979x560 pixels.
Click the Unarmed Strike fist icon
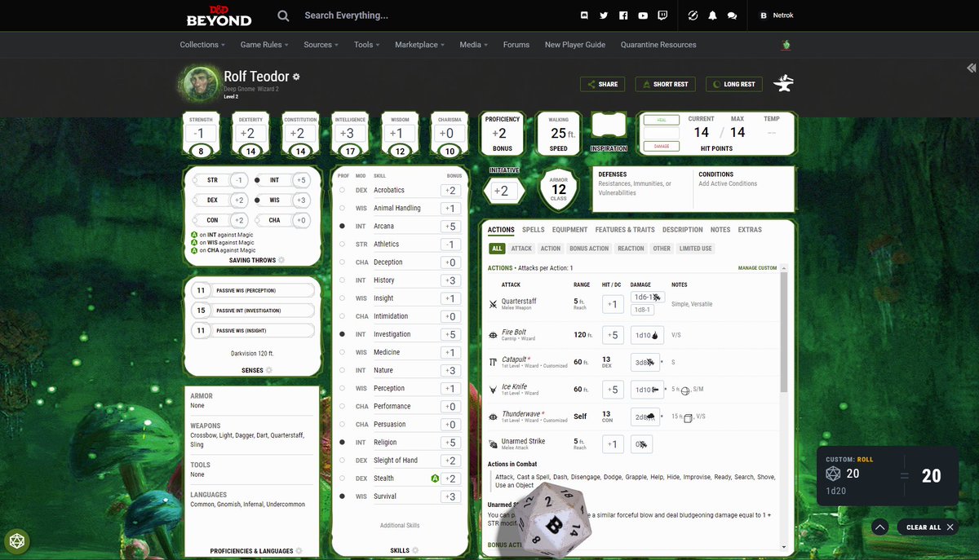click(493, 444)
